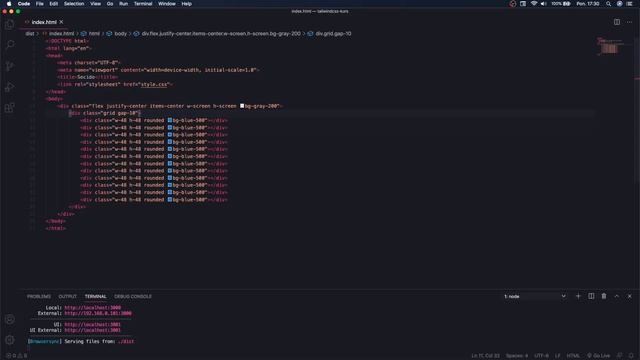This screenshot has height=360, width=640.
Task: Close the index.html editor tab
Action: (x=61, y=22)
